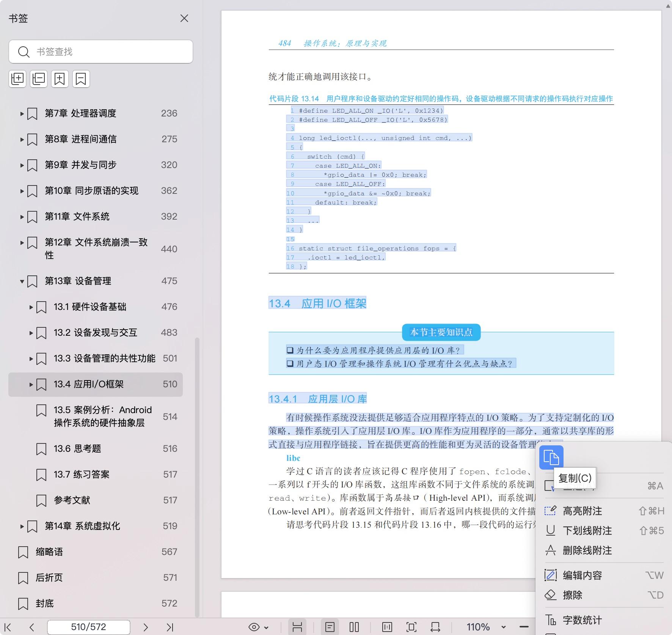This screenshot has width=672, height=635.
Task: Toggle fit page to screen mode
Action: [x=388, y=627]
